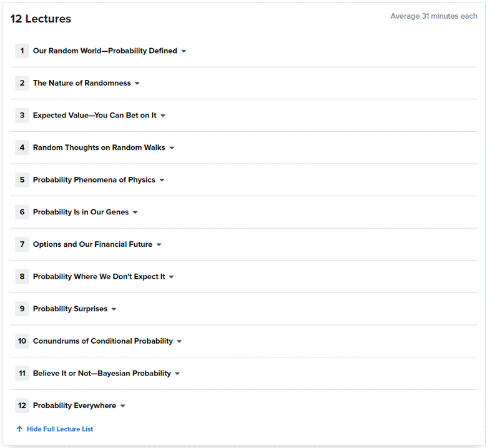This screenshot has width=487, height=448.
Task: Expand arrow next to Probability Is in Our Genes
Action: [135, 212]
